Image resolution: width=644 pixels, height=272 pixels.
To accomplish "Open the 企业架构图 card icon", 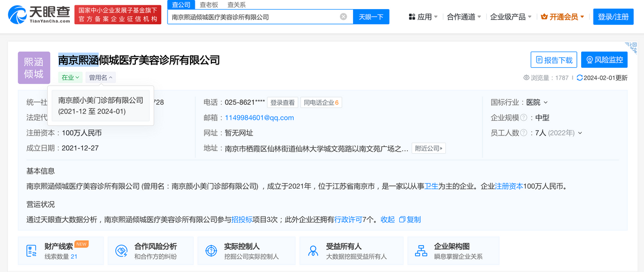I will pyautogui.click(x=421, y=250).
